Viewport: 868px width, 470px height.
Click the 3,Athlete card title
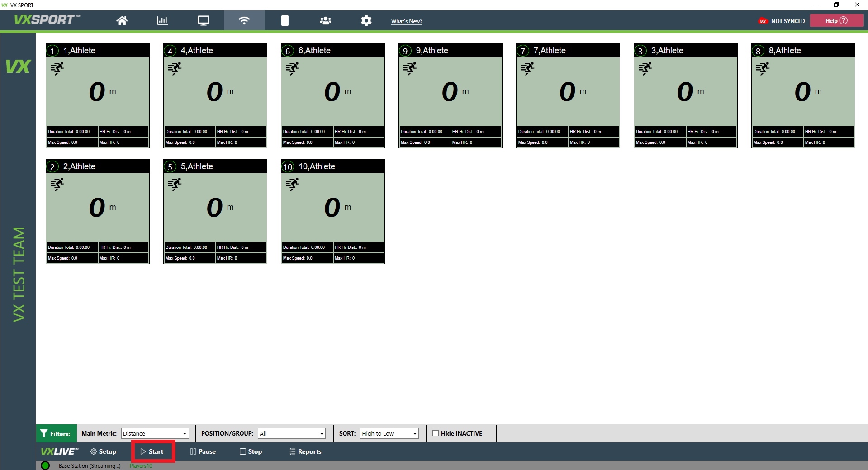point(667,51)
